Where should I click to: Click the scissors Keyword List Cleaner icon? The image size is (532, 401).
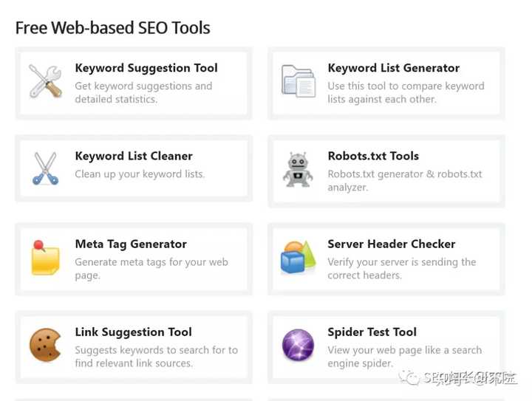click(x=46, y=168)
